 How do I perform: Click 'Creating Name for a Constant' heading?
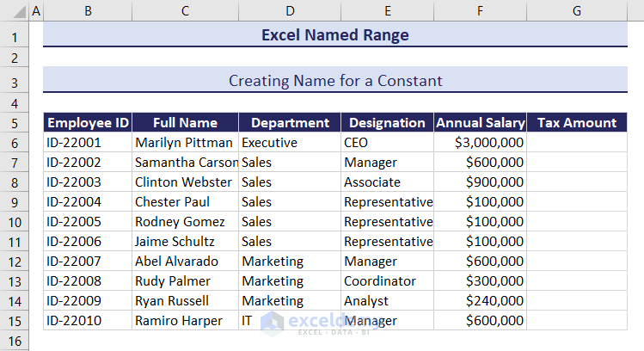(x=334, y=81)
